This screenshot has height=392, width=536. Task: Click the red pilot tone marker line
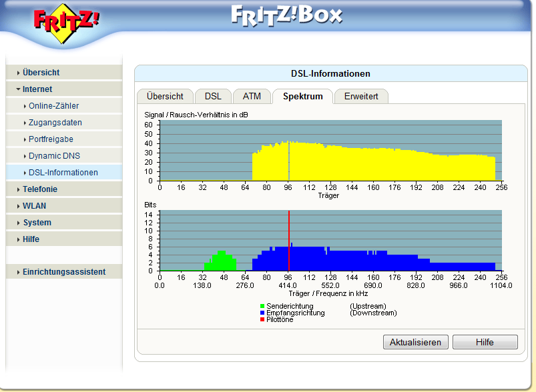[289, 241]
